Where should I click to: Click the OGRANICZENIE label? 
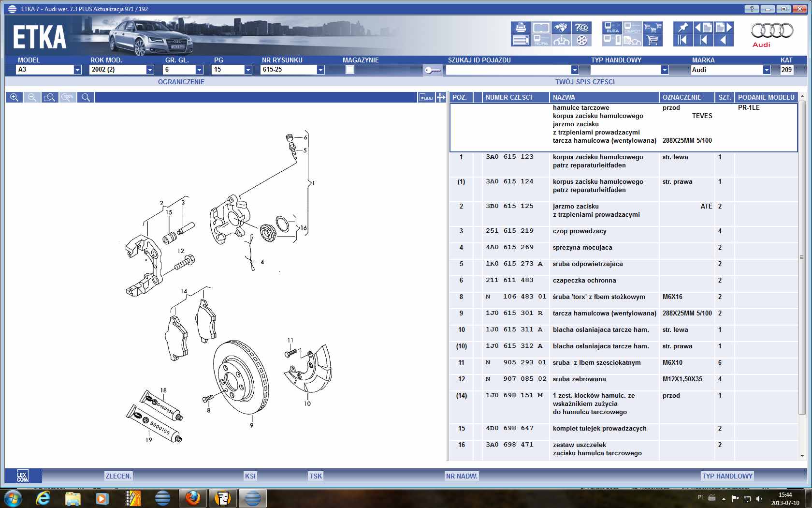coord(181,82)
